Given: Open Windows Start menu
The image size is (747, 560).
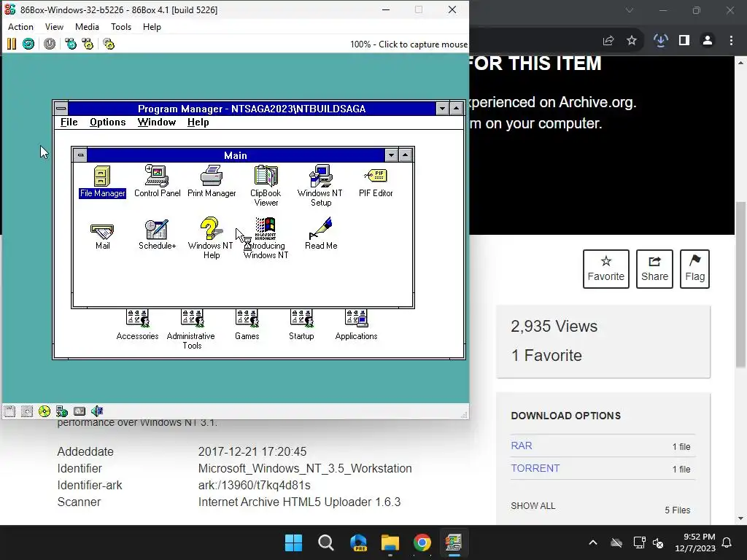Looking at the screenshot, I should (x=293, y=542).
